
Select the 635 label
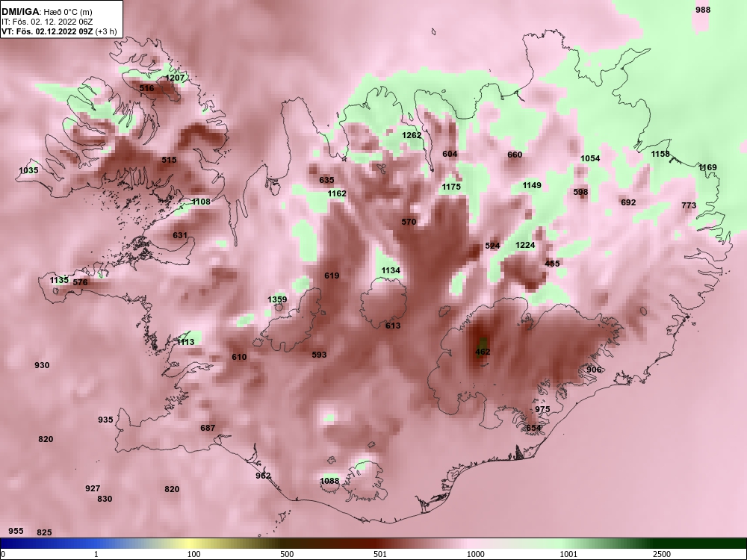tap(326, 180)
